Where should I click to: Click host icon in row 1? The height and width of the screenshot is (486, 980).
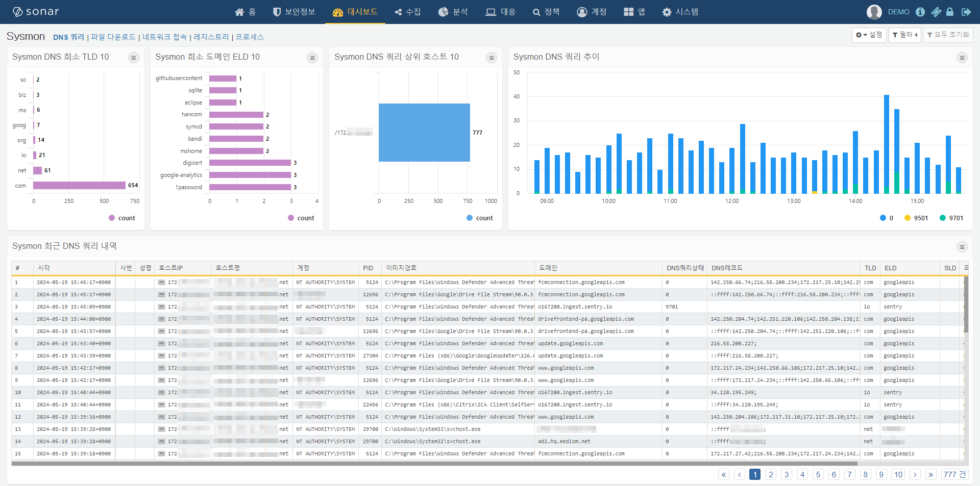(x=161, y=283)
